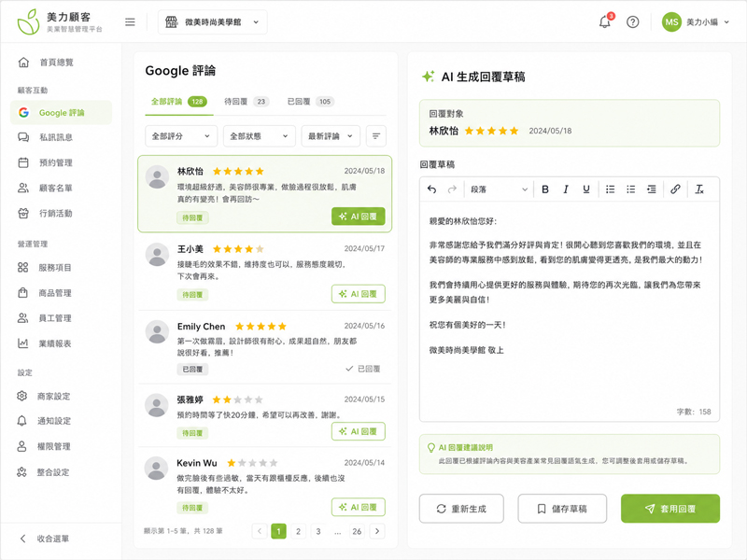
Task: Open 業績報表 in sidebar
Action: click(x=61, y=343)
